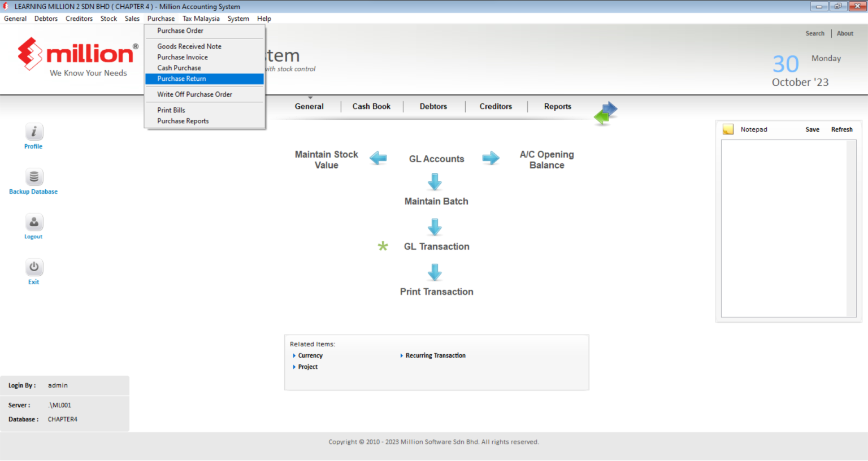The height and width of the screenshot is (461, 868).
Task: Choose Purchase Invoice from dropdown menu
Action: coord(205,57)
